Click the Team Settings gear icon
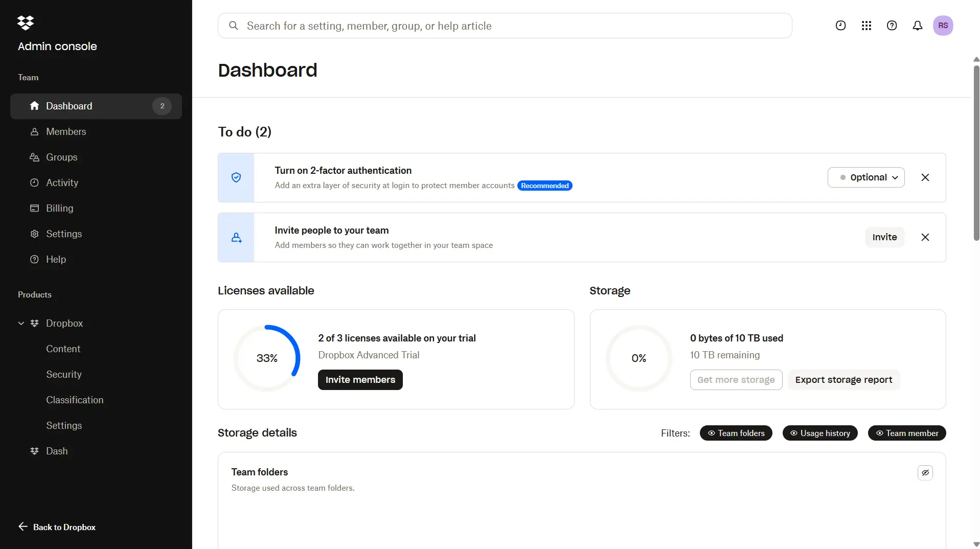The image size is (980, 549). pyautogui.click(x=34, y=234)
